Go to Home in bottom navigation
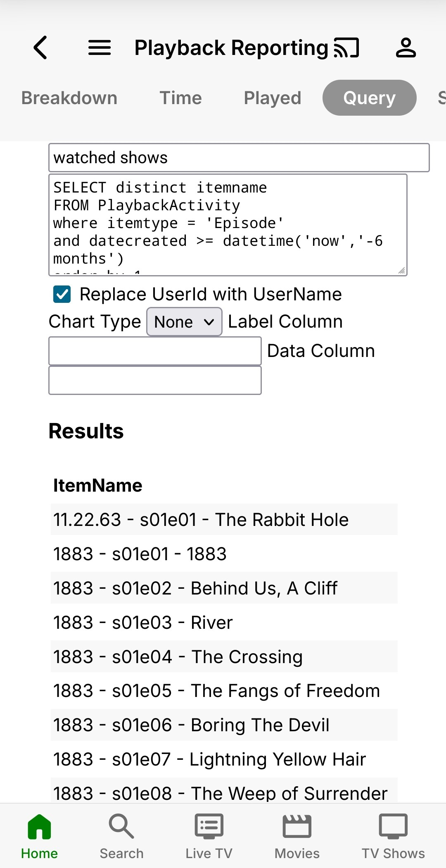The height and width of the screenshot is (868, 446). (x=39, y=836)
